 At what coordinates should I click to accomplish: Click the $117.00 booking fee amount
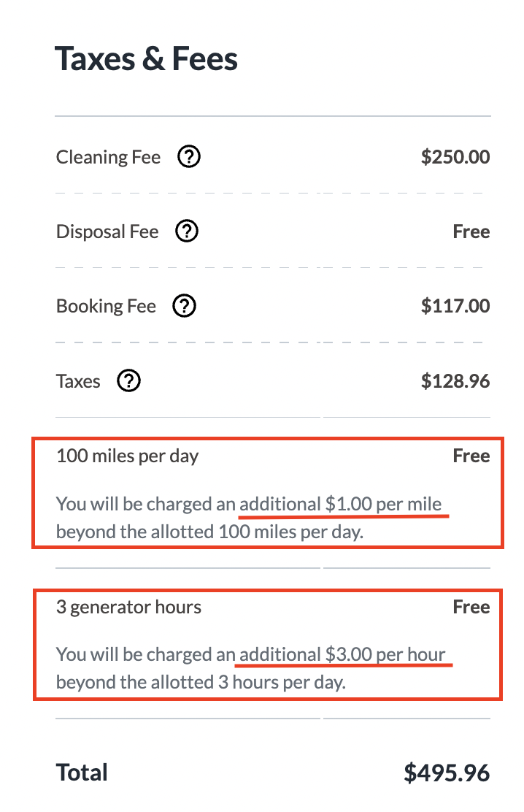[x=455, y=306]
